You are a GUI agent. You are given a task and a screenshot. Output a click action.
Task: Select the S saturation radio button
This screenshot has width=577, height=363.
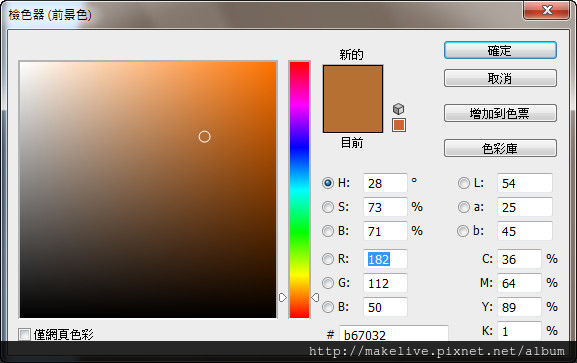pyautogui.click(x=328, y=207)
